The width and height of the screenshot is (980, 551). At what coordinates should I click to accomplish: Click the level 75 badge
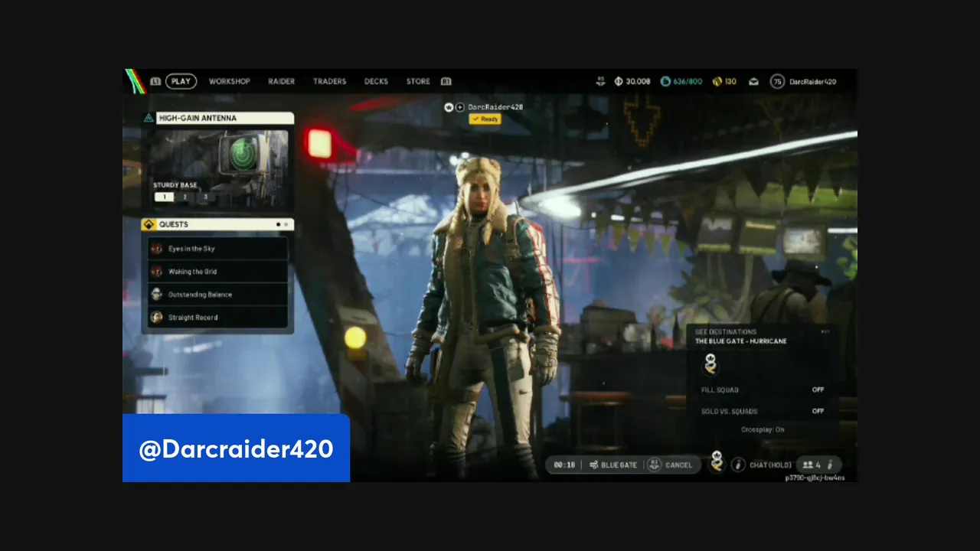[x=777, y=81]
